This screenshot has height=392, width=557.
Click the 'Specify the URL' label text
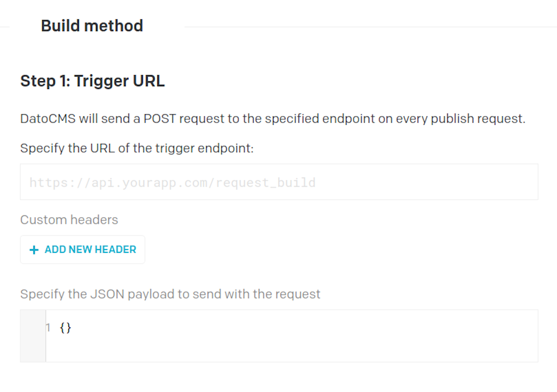pos(137,148)
